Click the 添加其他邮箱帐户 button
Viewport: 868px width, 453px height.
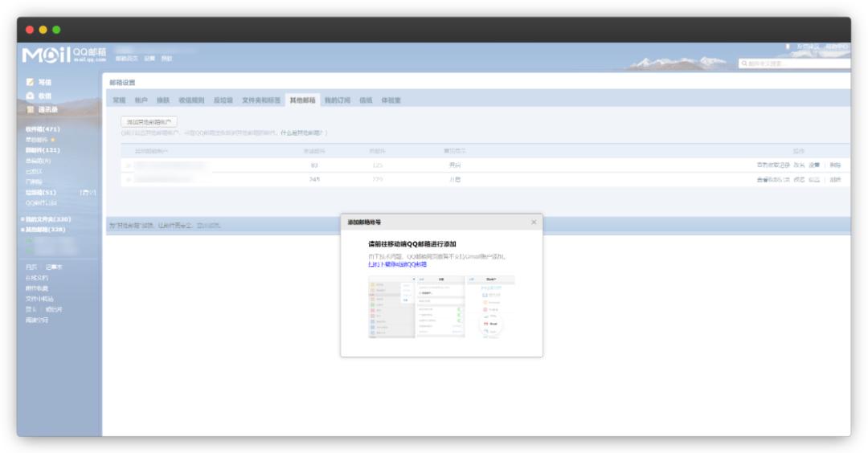pyautogui.click(x=149, y=122)
